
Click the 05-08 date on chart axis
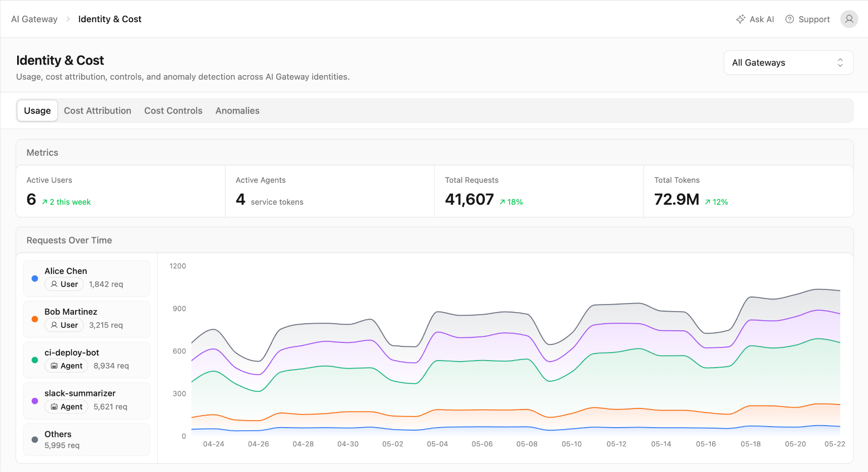pyautogui.click(x=527, y=444)
